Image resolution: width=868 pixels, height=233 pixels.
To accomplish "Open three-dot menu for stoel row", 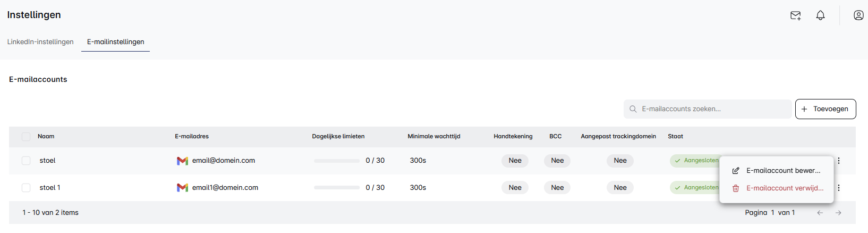I will (x=838, y=161).
